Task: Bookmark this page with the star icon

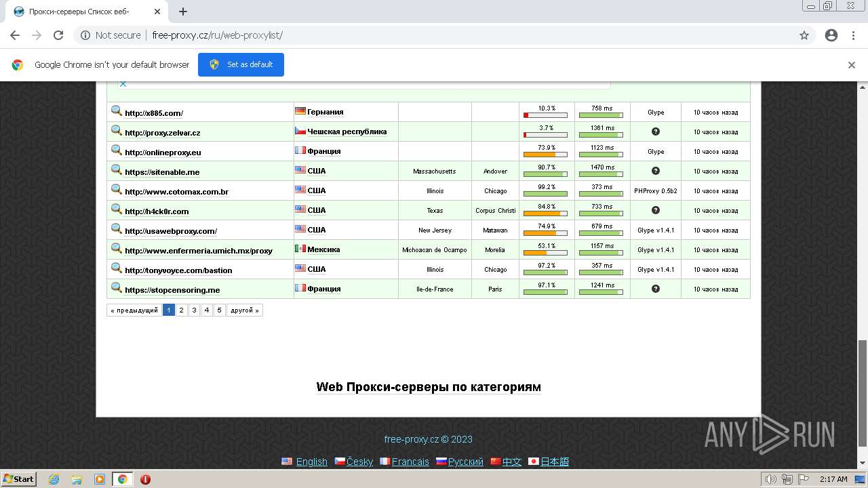Action: tap(804, 35)
